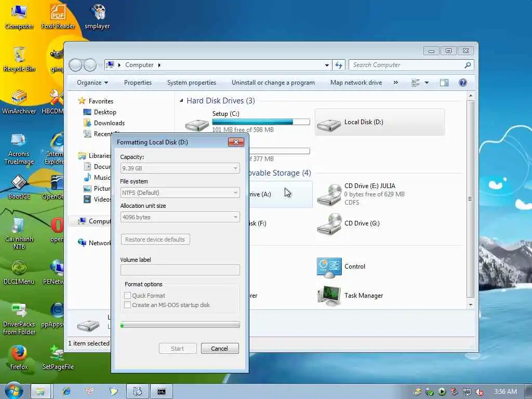Click Map network drive

point(356,83)
